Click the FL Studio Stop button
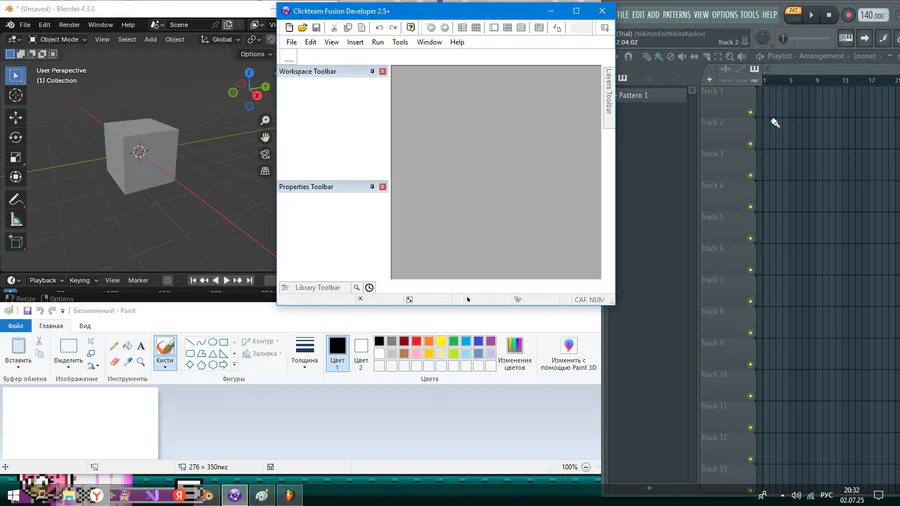This screenshot has height=506, width=900. pos(829,15)
